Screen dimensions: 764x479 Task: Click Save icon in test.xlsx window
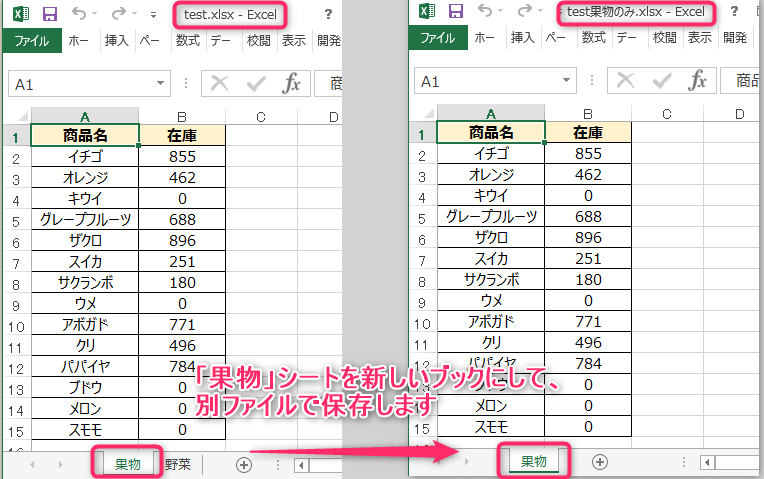click(x=50, y=14)
